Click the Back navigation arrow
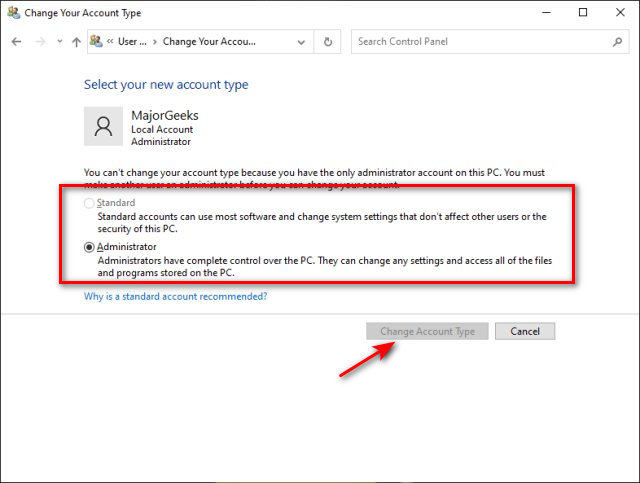The image size is (640, 483). 17,42
